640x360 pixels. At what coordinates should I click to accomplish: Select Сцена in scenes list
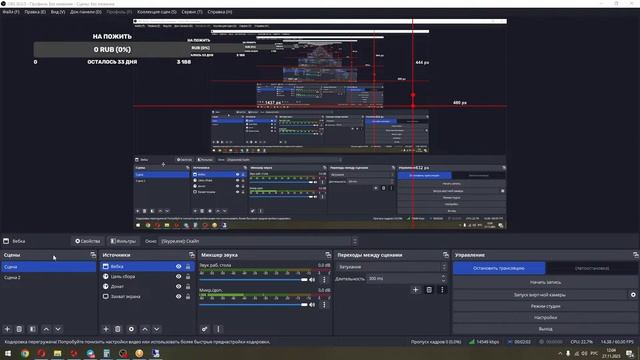[x=49, y=267]
